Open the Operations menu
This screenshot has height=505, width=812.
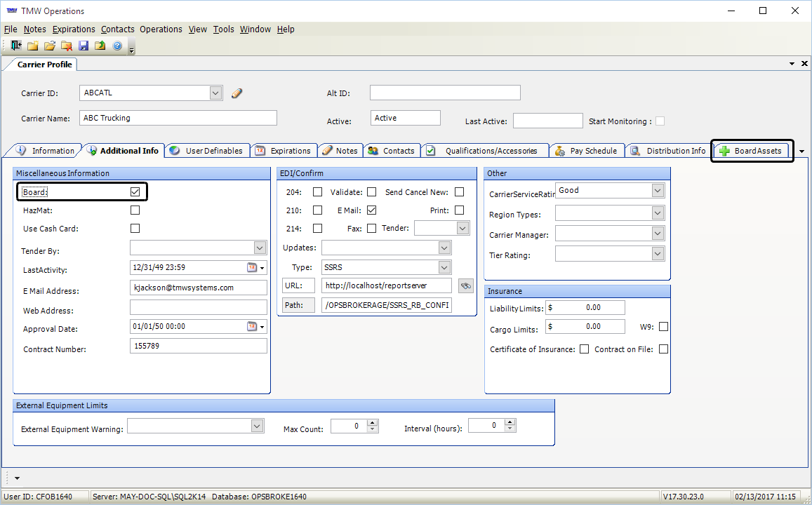click(161, 29)
